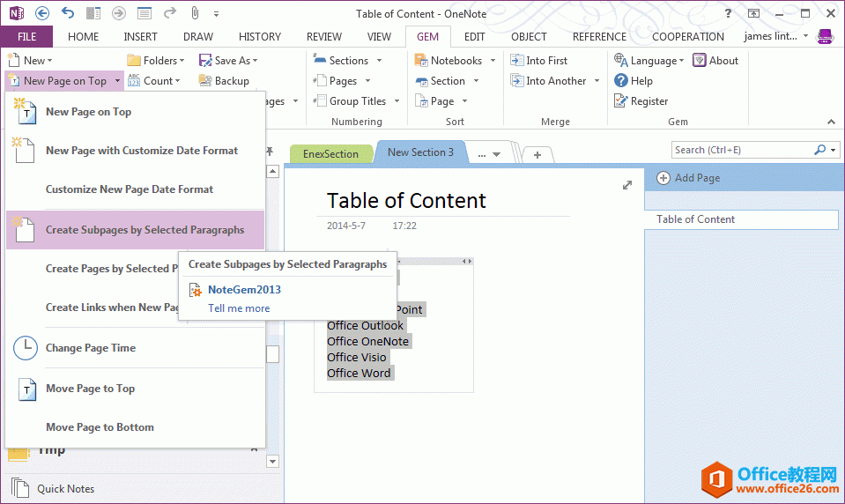
Task: Click the About gem icon
Action: click(x=700, y=61)
